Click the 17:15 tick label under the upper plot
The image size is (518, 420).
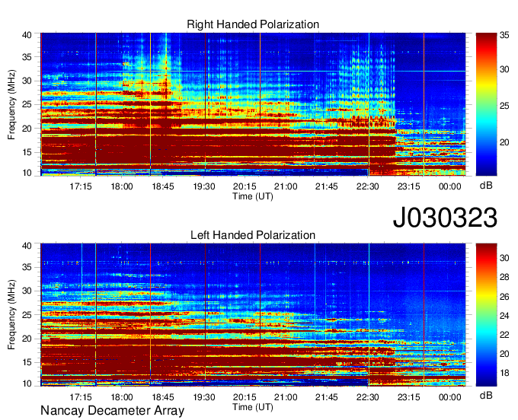81,186
